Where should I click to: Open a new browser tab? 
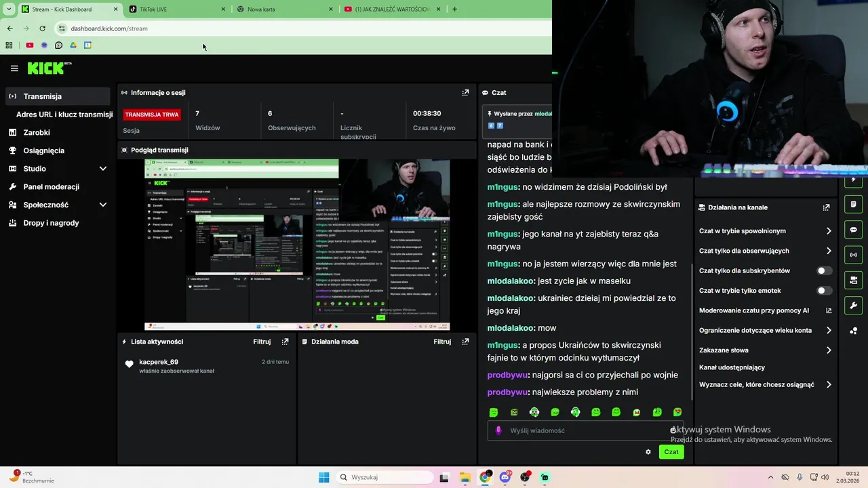454,9
